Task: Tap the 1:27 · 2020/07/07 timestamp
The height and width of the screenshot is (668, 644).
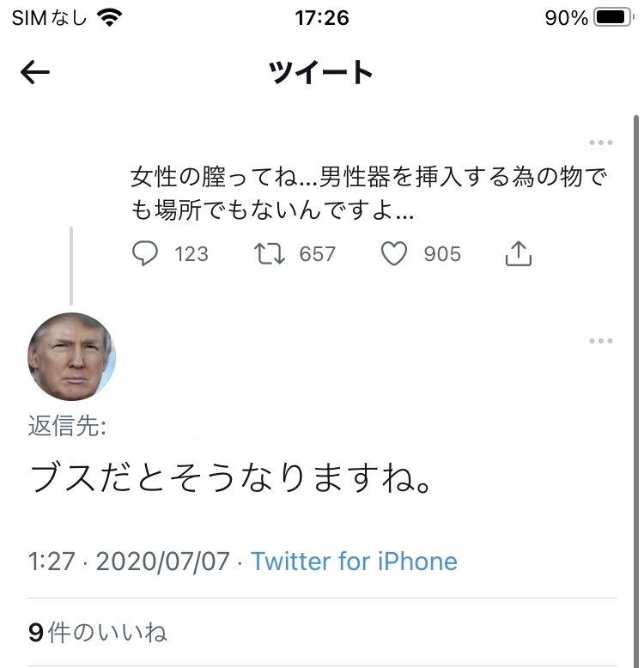Action: coord(129,562)
